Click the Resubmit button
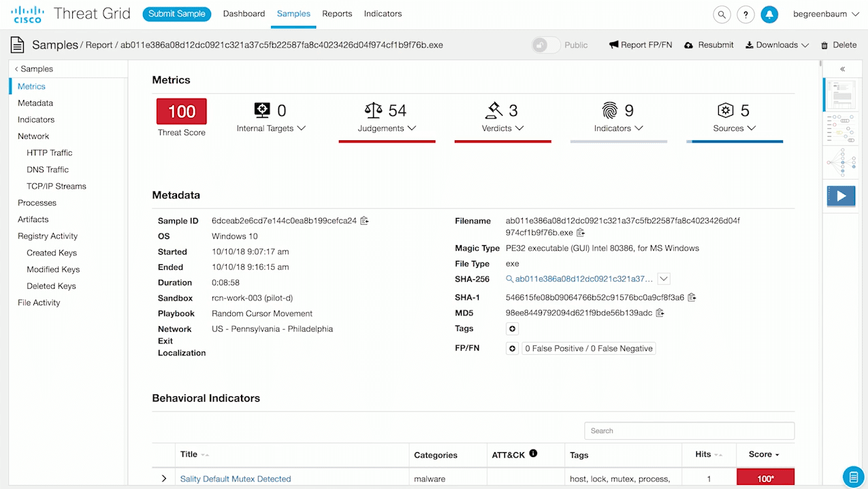This screenshot has height=489, width=868. (x=709, y=45)
